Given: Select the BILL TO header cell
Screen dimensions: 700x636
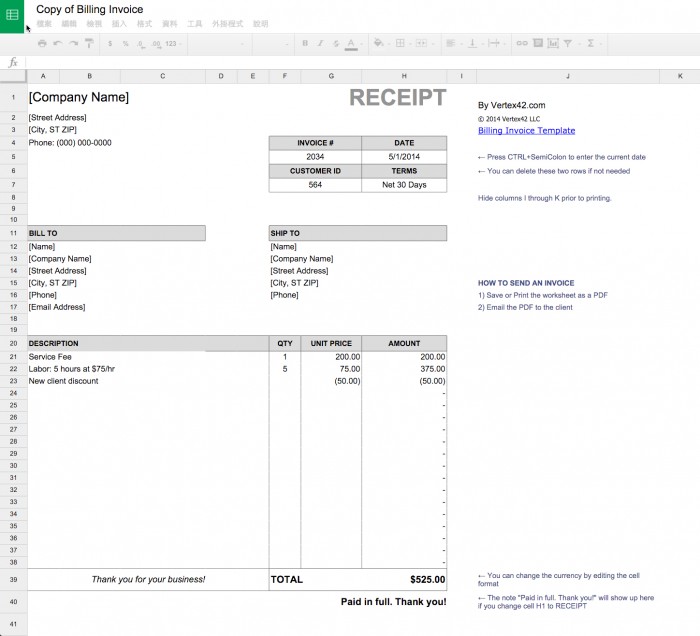Looking at the screenshot, I should pyautogui.click(x=117, y=233).
